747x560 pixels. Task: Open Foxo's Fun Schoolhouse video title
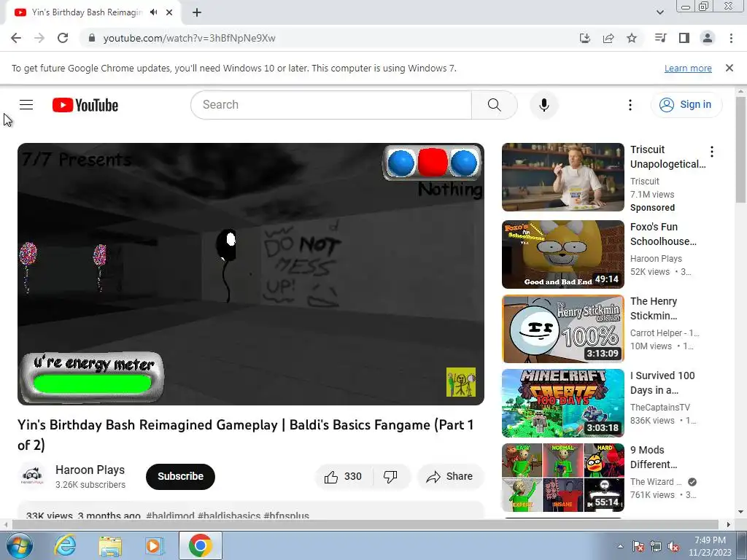pyautogui.click(x=663, y=234)
